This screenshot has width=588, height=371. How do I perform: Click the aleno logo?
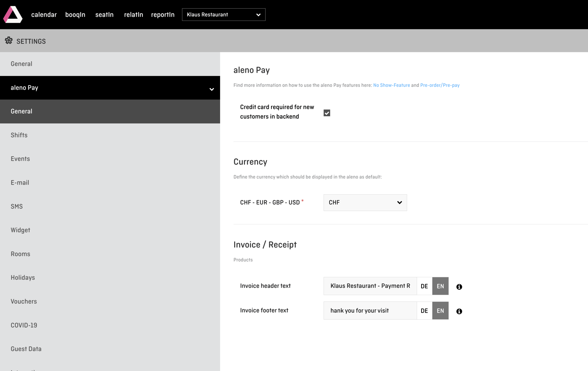point(12,14)
